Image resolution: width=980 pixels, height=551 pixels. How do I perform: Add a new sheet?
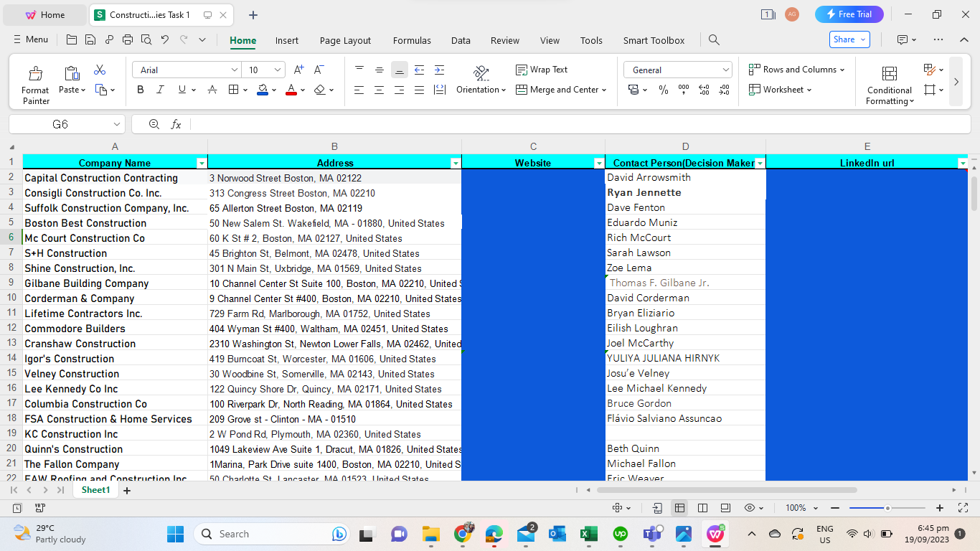pyautogui.click(x=127, y=491)
